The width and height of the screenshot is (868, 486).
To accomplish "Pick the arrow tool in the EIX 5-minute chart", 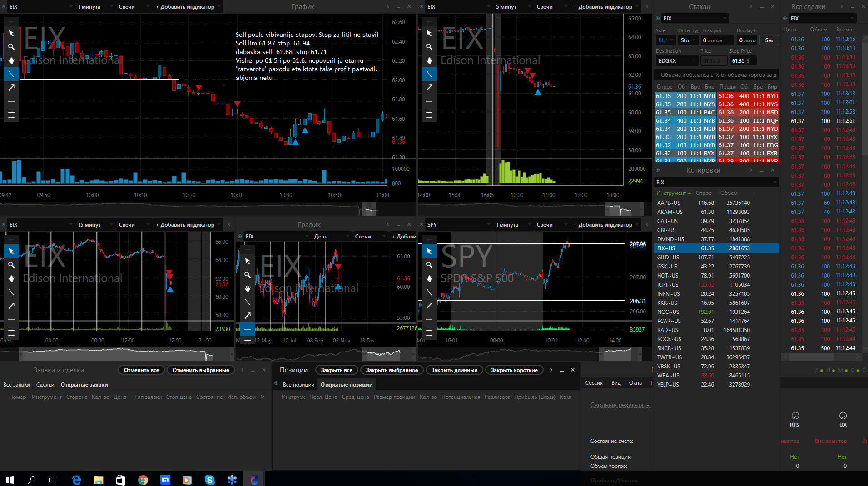I will (x=429, y=88).
